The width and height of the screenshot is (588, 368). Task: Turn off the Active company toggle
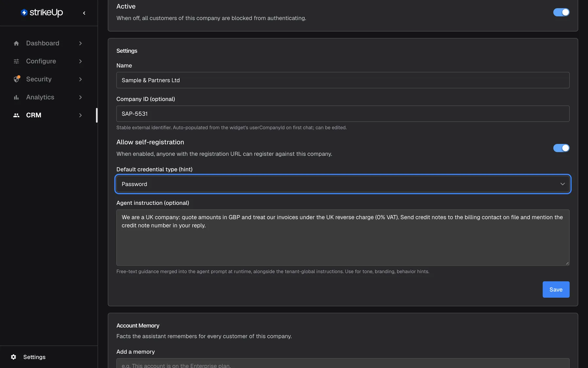tap(561, 12)
